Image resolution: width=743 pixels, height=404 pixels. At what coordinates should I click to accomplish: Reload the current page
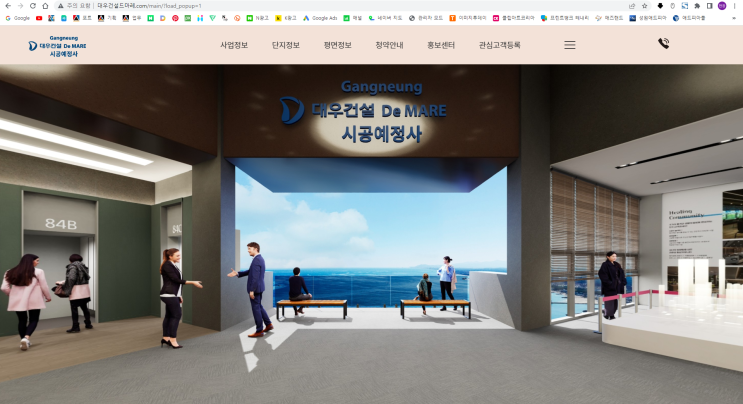point(33,6)
